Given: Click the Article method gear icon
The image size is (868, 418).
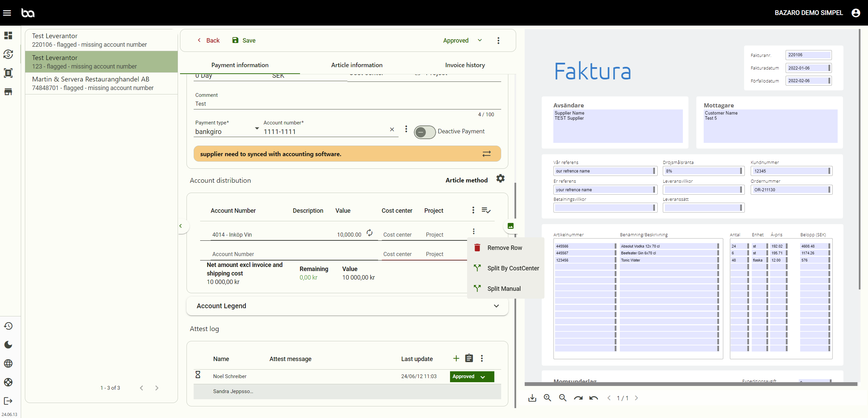Looking at the screenshot, I should click(x=500, y=179).
